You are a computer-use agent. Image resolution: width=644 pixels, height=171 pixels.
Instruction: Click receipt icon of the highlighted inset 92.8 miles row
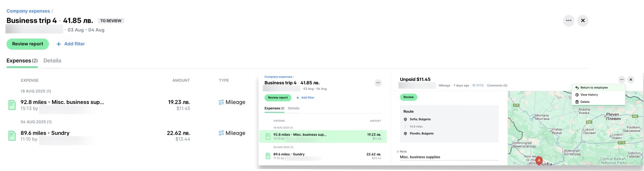point(268,136)
